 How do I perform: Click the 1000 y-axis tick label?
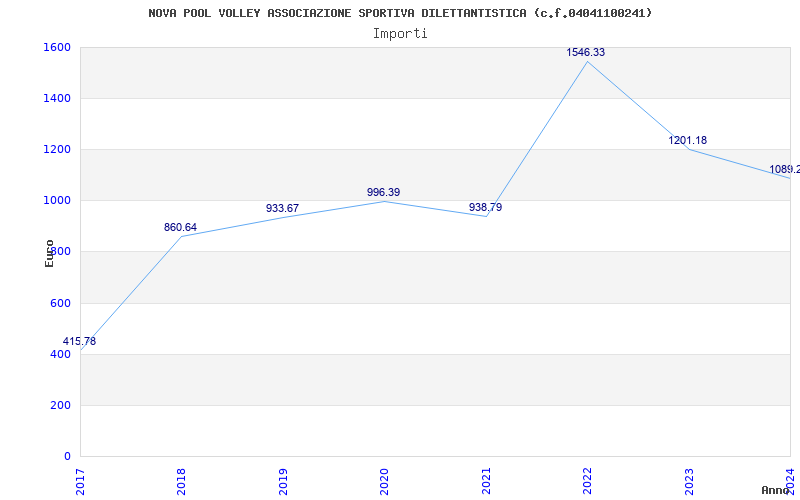coord(57,201)
